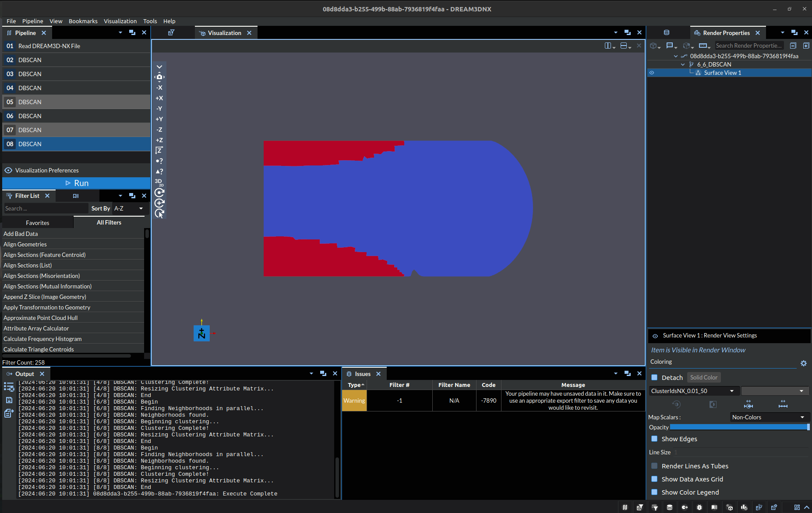Set view to +Z direction
This screenshot has height=513, width=812.
159,140
